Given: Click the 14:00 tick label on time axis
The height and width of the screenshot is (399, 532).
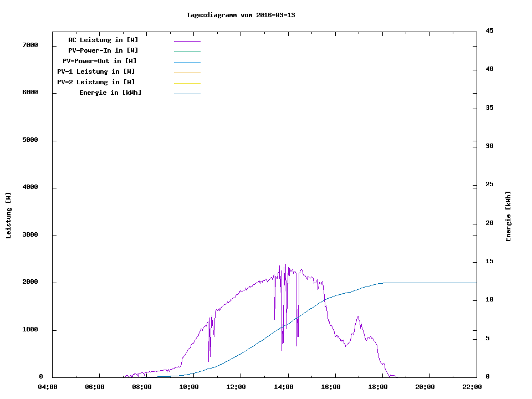Looking at the screenshot, I should (x=284, y=387).
